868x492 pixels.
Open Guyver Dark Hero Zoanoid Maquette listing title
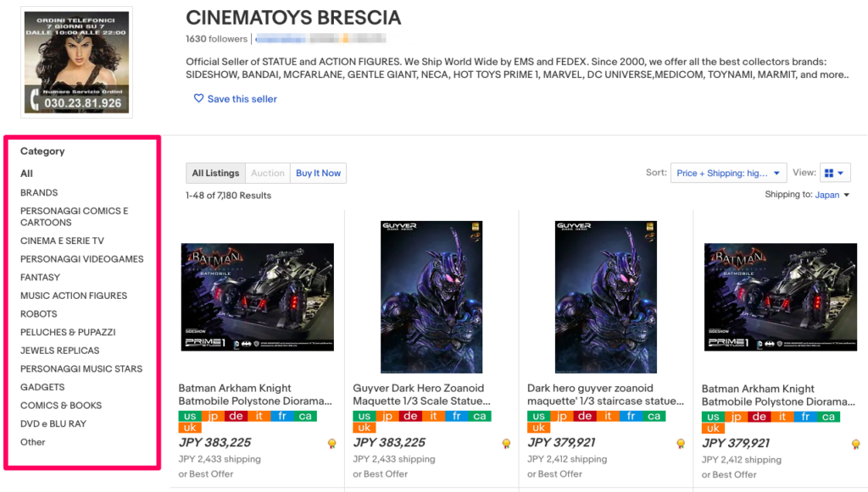(421, 395)
